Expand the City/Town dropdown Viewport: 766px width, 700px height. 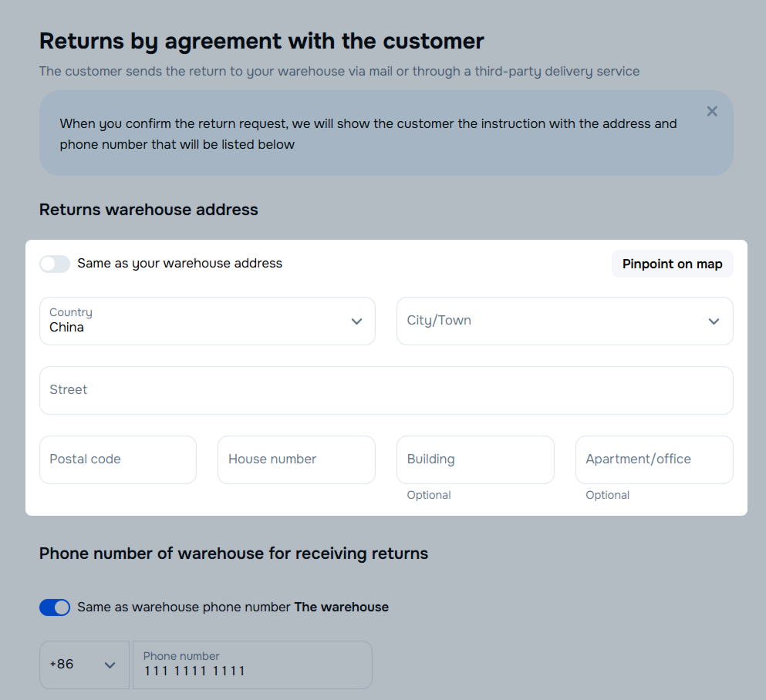point(565,321)
